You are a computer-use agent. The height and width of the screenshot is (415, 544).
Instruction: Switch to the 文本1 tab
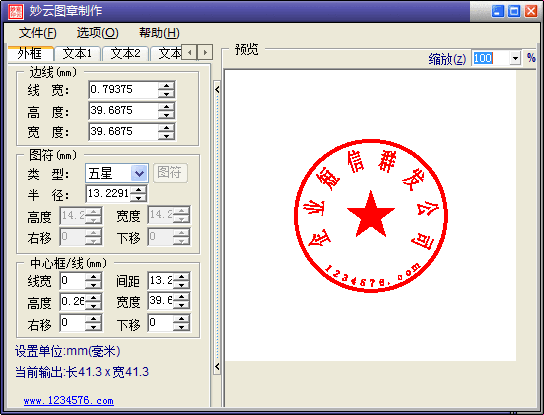pos(77,53)
